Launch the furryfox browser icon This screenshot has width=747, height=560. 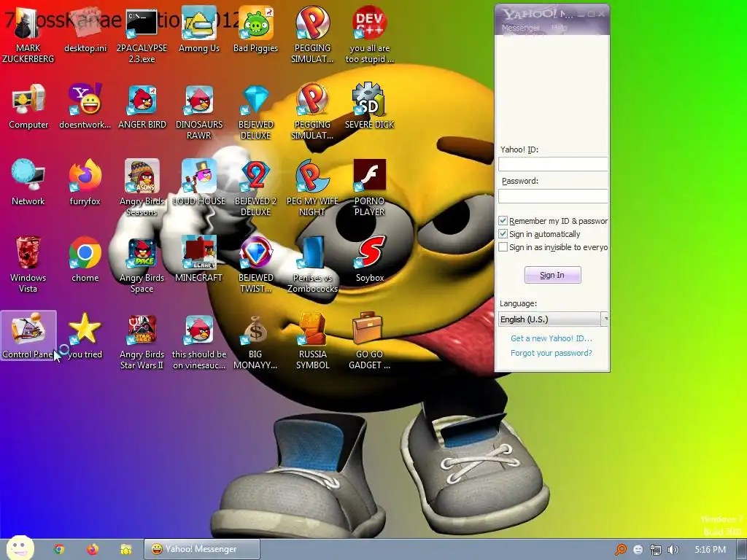tap(85, 183)
